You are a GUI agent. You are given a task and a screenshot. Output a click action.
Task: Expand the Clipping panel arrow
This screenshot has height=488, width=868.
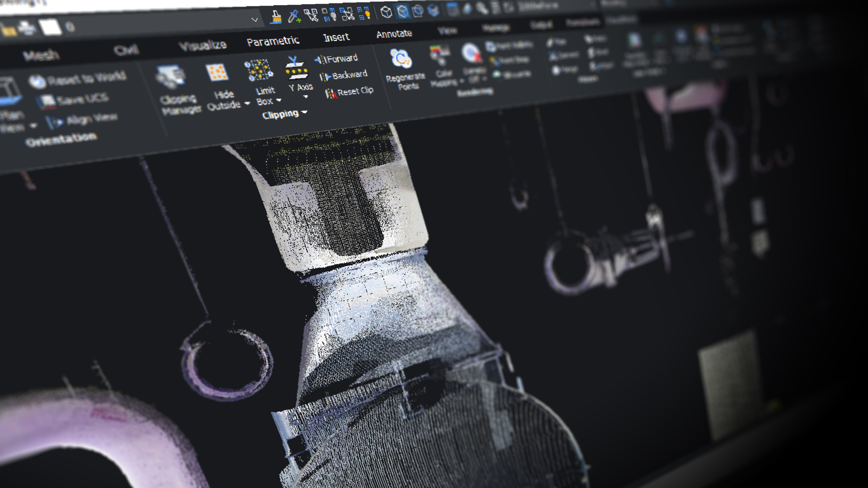[x=305, y=112]
